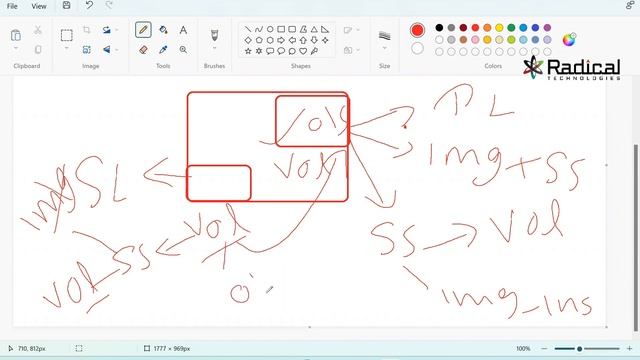
Task: Pick the Right arrow shape
Action: (x=281, y=40)
